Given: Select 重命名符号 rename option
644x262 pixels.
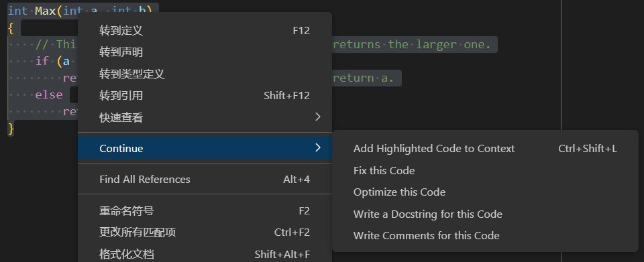Looking at the screenshot, I should (x=205, y=211).
